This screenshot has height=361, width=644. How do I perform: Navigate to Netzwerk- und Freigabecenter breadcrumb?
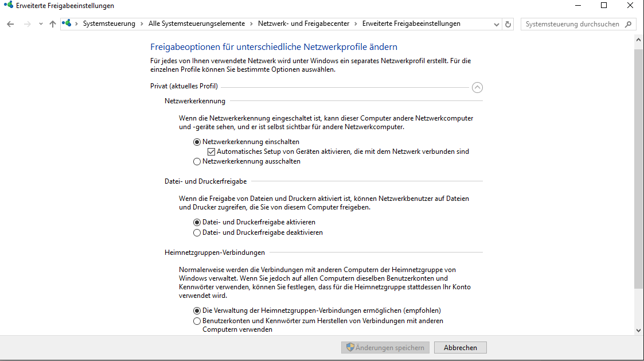[303, 24]
